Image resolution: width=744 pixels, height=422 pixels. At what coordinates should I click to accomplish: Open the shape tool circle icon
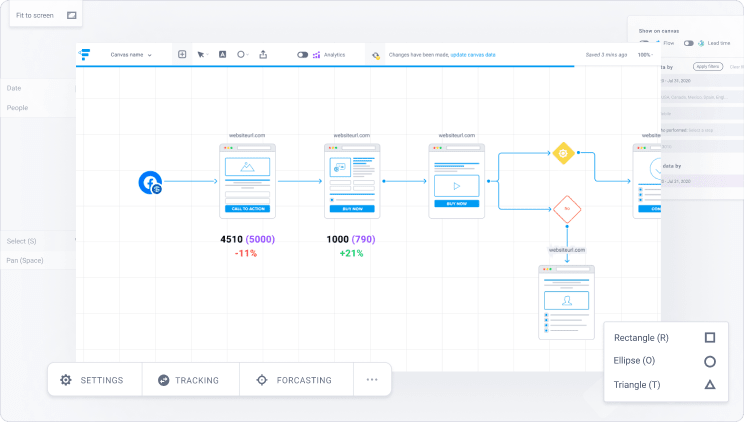(x=242, y=55)
